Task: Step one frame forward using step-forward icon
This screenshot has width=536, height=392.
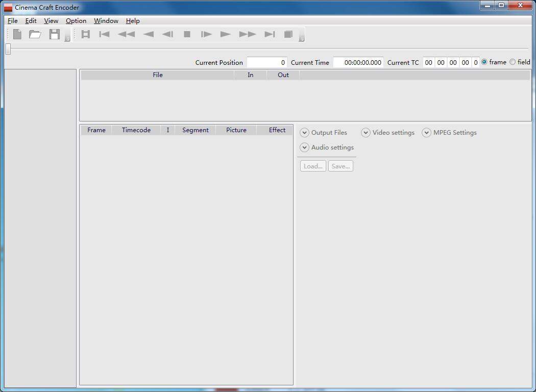Action: click(x=206, y=34)
